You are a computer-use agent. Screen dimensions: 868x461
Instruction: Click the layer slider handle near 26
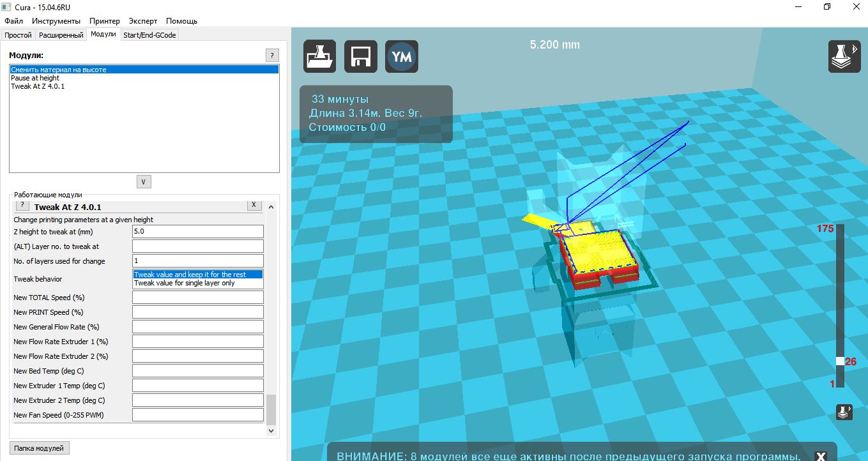[840, 361]
